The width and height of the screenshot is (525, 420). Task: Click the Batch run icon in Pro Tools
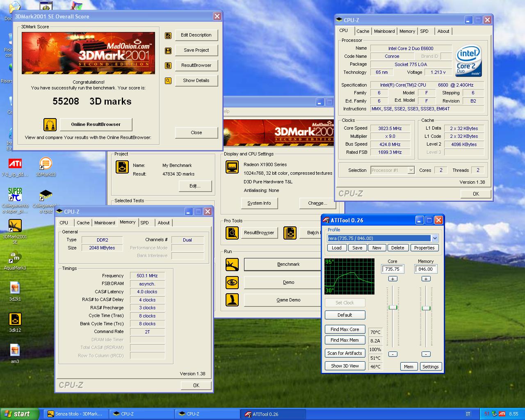290,233
